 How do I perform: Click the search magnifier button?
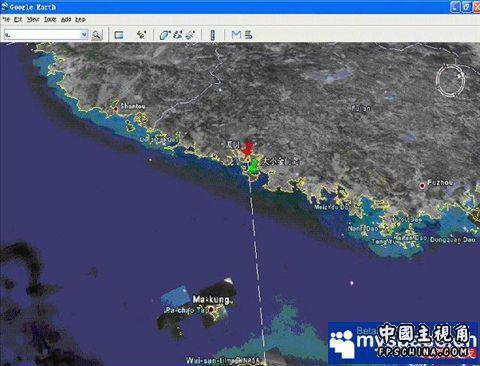click(x=97, y=35)
